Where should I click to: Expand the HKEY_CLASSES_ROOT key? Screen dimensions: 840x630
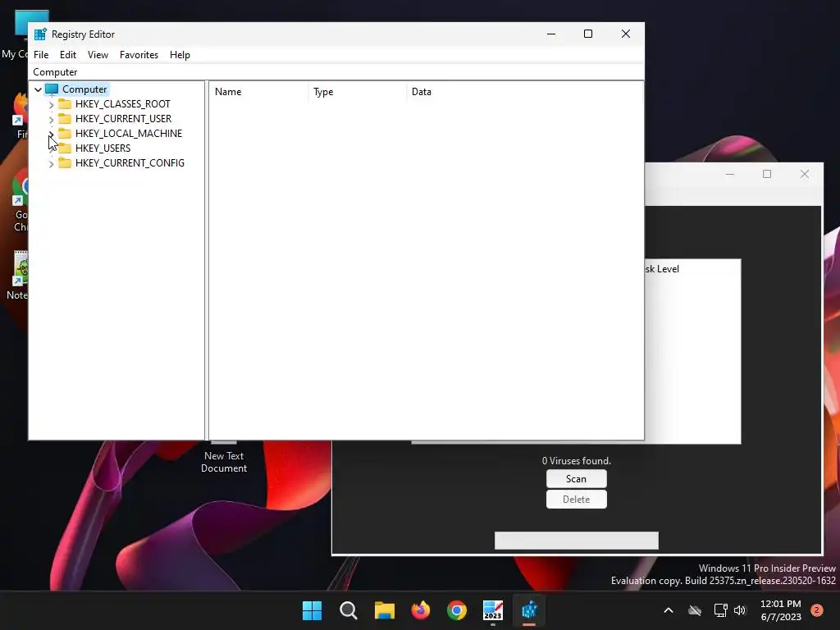tap(52, 104)
